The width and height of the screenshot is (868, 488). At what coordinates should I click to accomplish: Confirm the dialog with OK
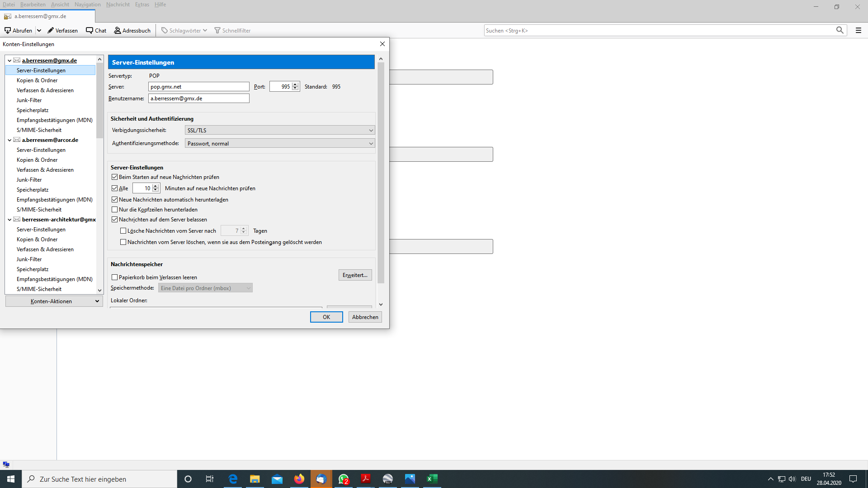[326, 317]
